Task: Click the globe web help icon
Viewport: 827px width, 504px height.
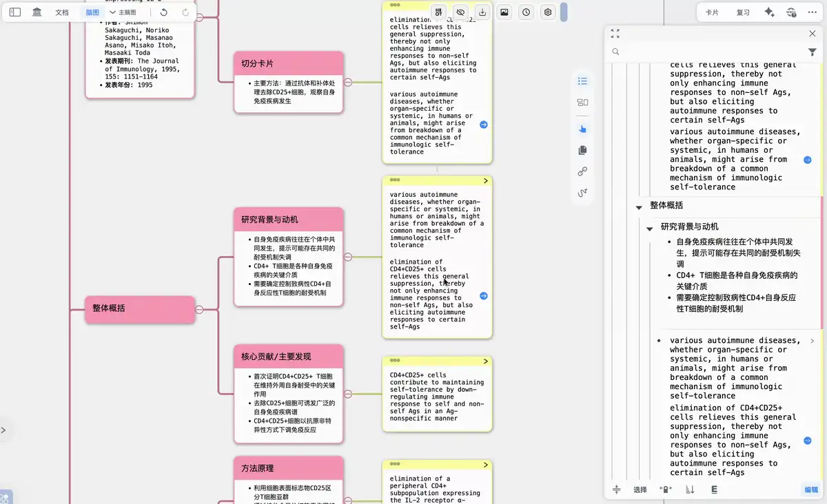Action: (x=791, y=12)
